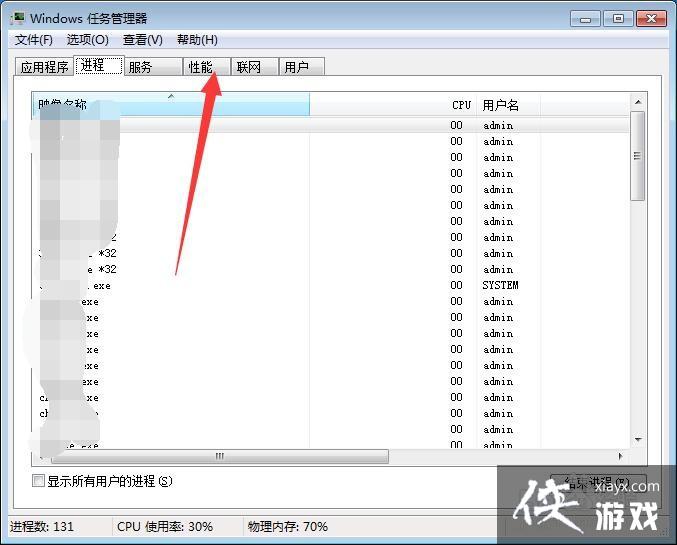Open the 性能 tab
Image resolution: width=677 pixels, height=545 pixels.
tap(206, 67)
